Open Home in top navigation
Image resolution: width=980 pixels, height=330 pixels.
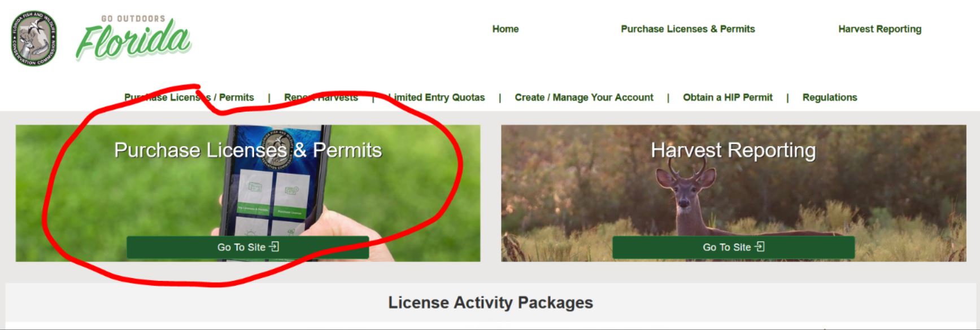click(506, 29)
